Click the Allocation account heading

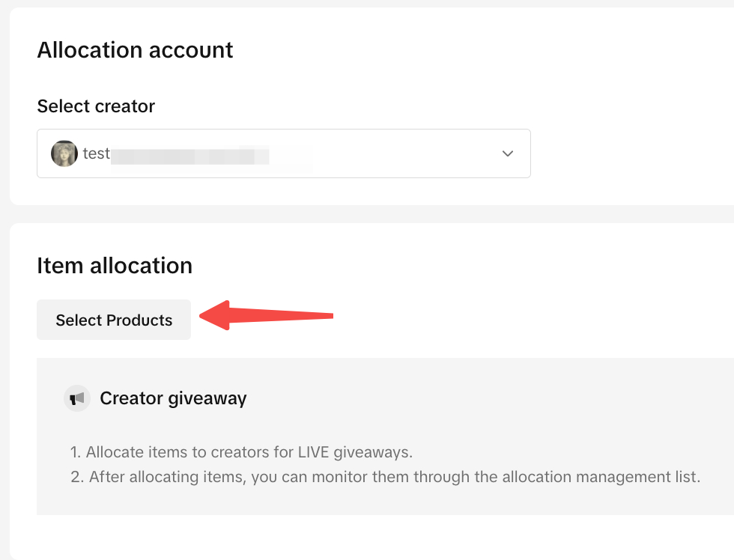click(x=135, y=50)
